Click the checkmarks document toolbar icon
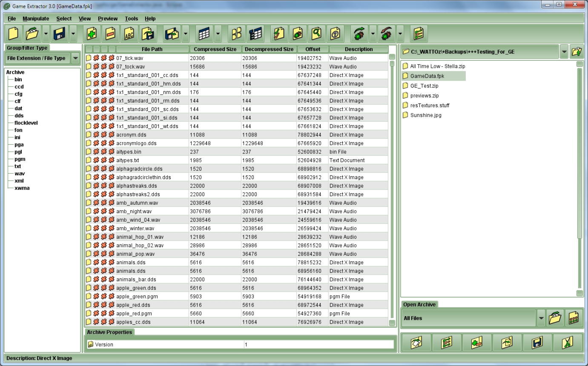588x366 pixels. click(279, 34)
